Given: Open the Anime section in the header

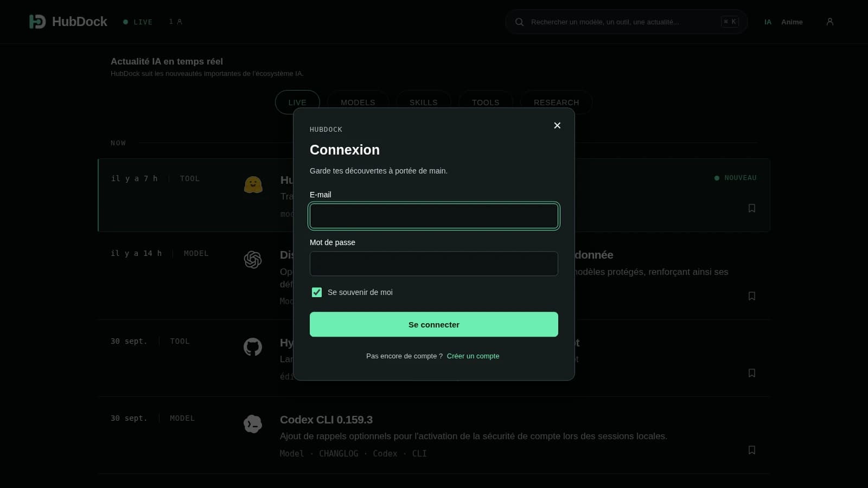Looking at the screenshot, I should pos(792,22).
